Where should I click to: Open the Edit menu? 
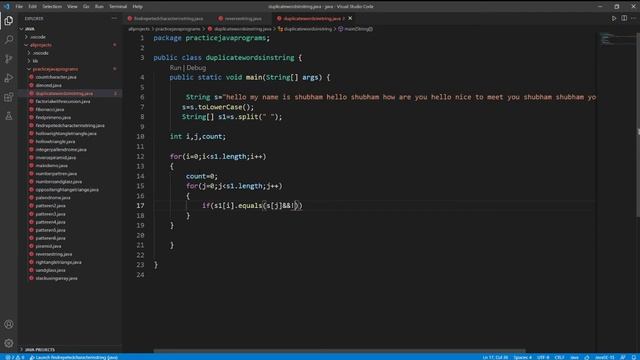tap(33, 7)
